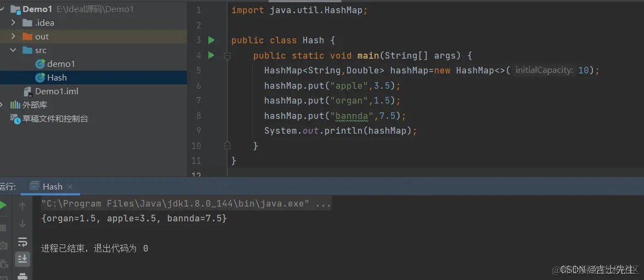Click the "apple" string literal
Viewport: 644px width, 280px height.
click(349, 85)
